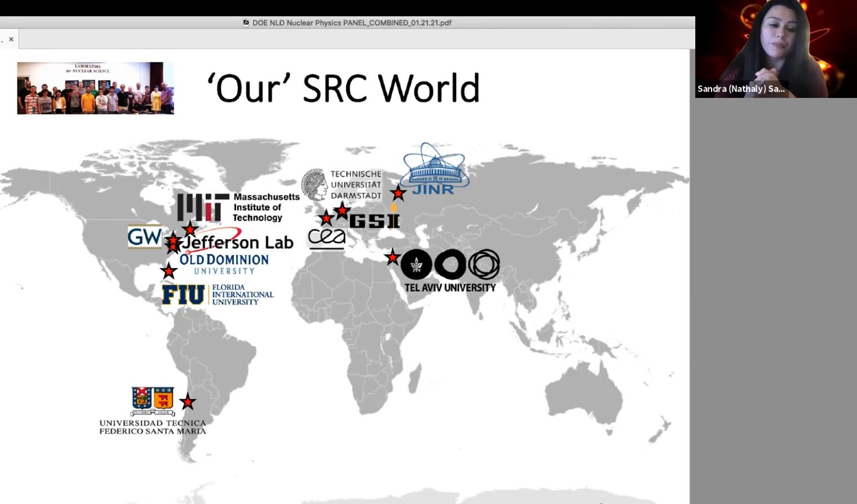The image size is (857, 504).
Task: Click the red star directly above the cea logo
Action: pos(326,217)
